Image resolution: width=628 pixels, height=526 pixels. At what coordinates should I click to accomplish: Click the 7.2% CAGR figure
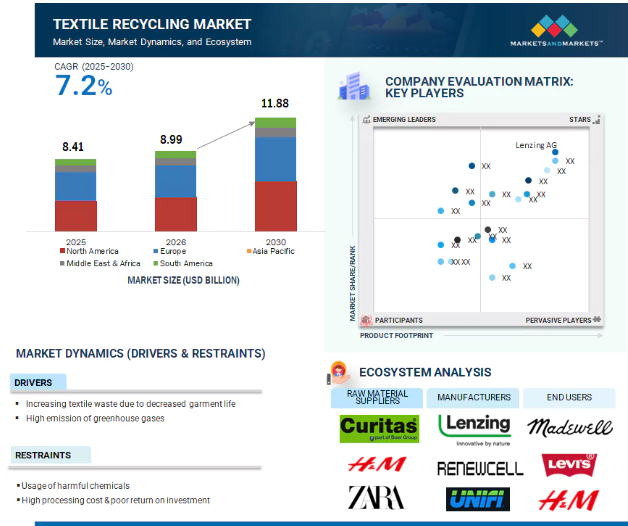pyautogui.click(x=83, y=85)
